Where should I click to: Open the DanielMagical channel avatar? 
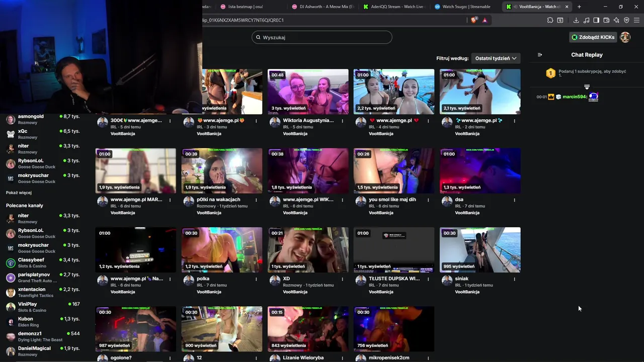(x=11, y=351)
